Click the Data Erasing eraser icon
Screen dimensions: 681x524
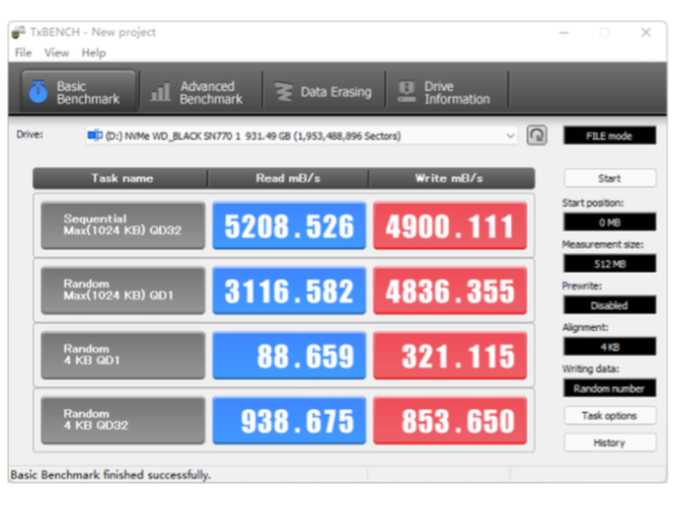click(x=284, y=92)
